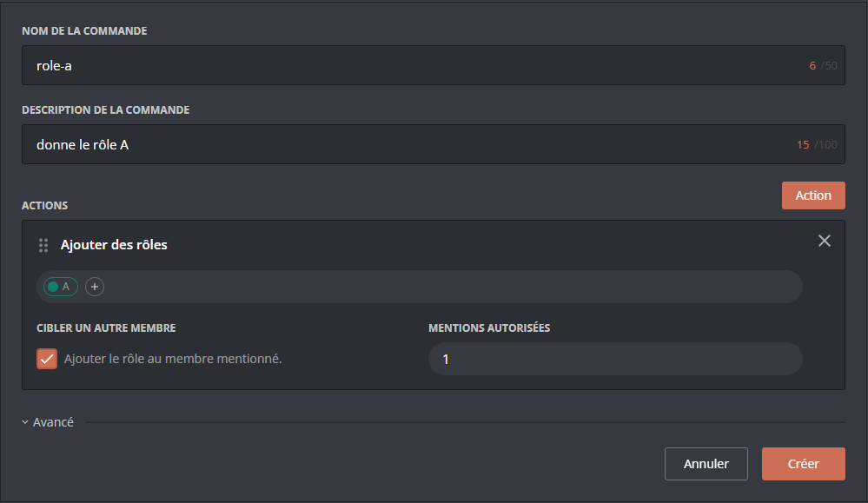Viewport: 868px width, 503px height.
Task: Click Créer to create the command
Action: point(803,464)
